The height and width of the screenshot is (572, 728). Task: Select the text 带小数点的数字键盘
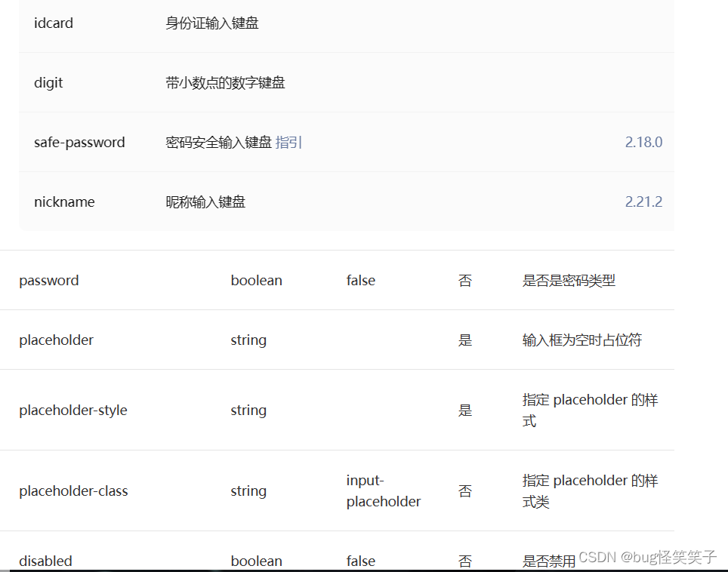[x=225, y=82]
